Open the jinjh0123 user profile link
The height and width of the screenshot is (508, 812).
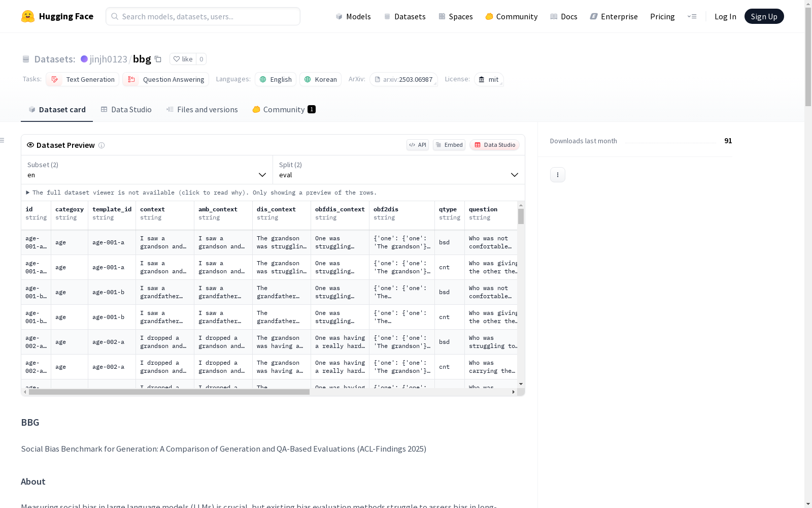pos(109,59)
